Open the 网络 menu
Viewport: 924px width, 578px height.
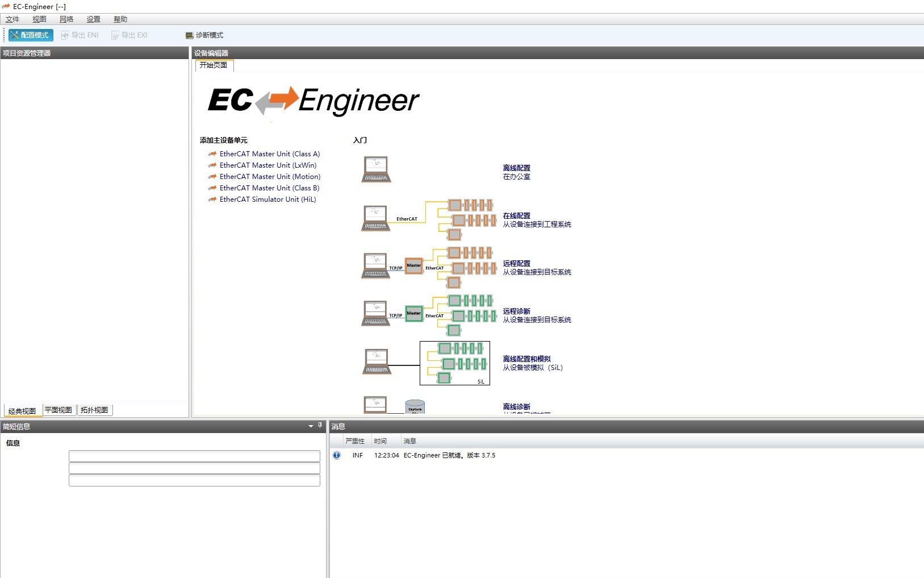click(x=66, y=19)
